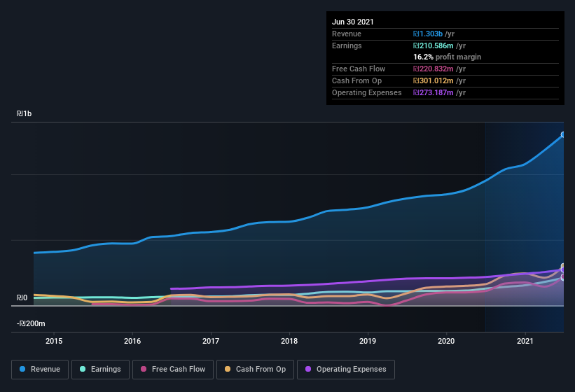Click the -₪200m y-axis label
575x392 pixels.
(x=31, y=323)
